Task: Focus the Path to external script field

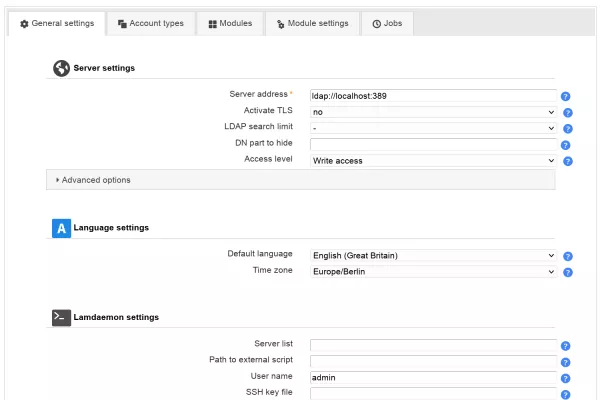Action: 433,361
